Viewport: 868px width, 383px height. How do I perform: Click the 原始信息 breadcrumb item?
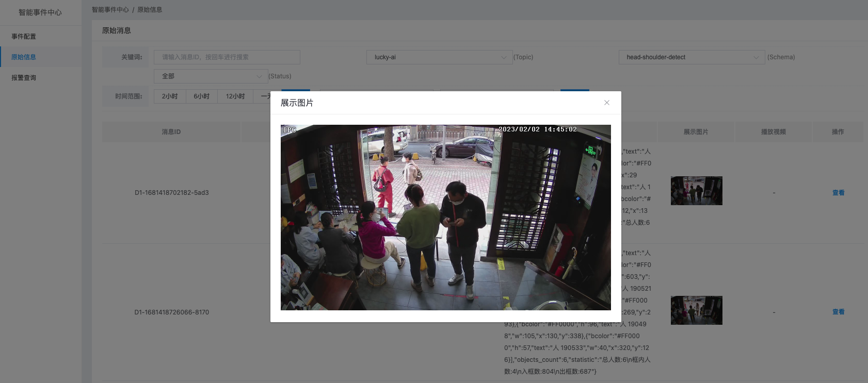coord(150,10)
